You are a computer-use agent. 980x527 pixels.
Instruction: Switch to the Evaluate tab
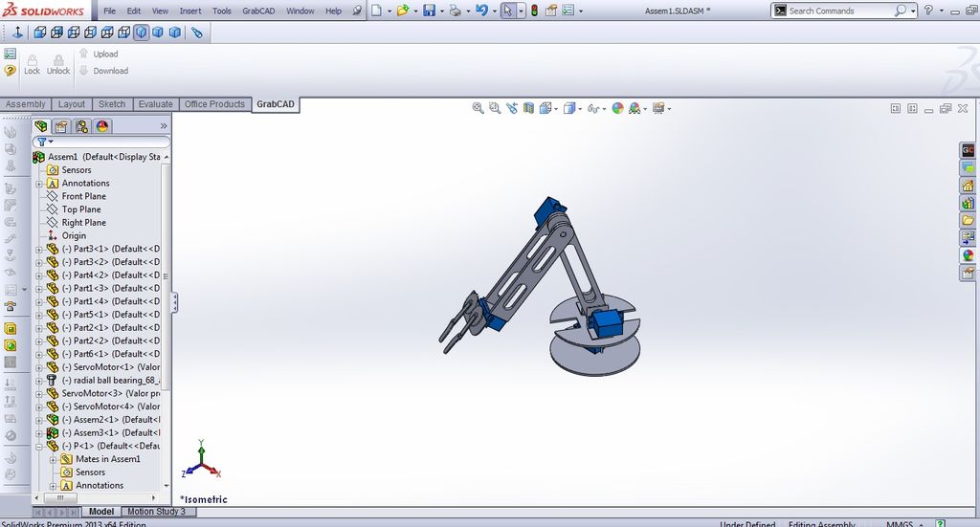pos(155,104)
